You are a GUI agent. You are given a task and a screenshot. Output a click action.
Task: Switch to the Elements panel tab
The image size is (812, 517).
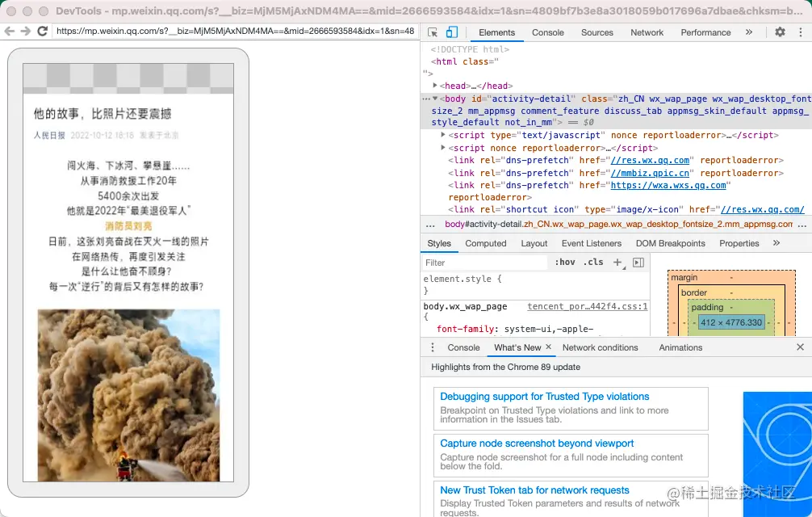click(x=496, y=32)
